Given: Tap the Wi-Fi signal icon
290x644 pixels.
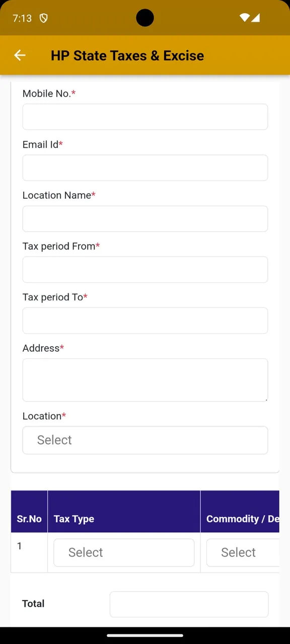Looking at the screenshot, I should (x=245, y=18).
